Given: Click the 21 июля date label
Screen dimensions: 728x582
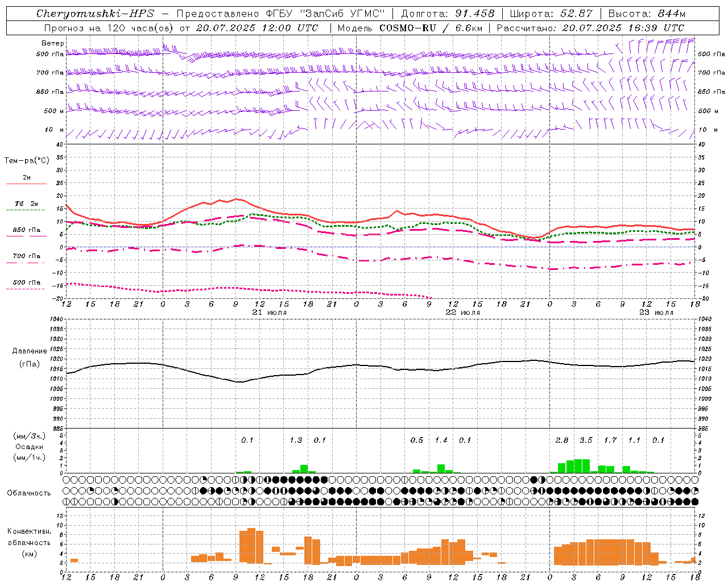Looking at the screenshot, I should point(270,313).
